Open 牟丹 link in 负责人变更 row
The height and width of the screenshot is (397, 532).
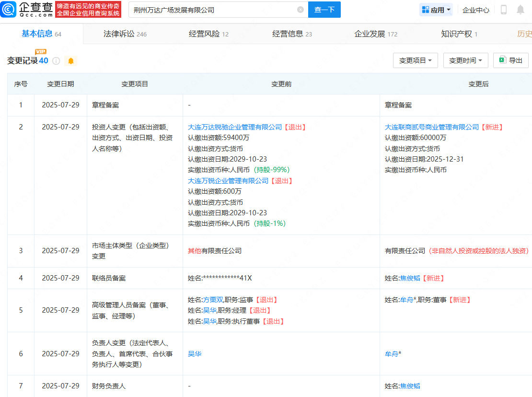click(x=391, y=354)
